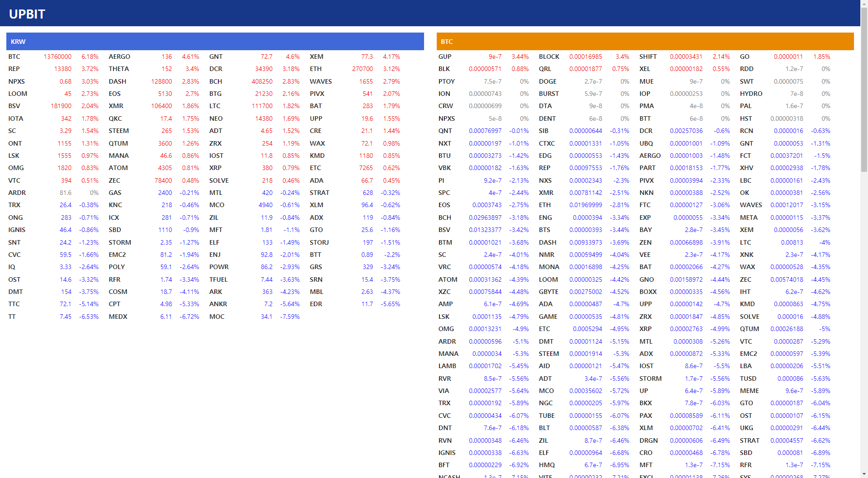Click the BLOCK ticker
This screenshot has height=478, width=868.
(x=549, y=57)
